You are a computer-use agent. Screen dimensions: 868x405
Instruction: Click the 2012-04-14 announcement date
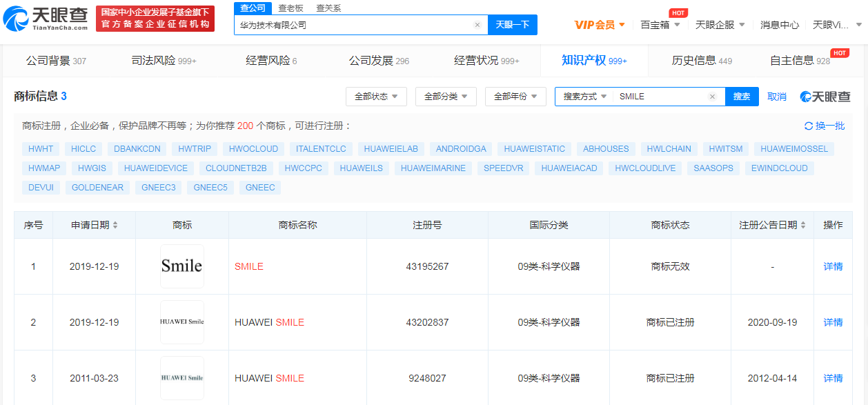coord(772,378)
